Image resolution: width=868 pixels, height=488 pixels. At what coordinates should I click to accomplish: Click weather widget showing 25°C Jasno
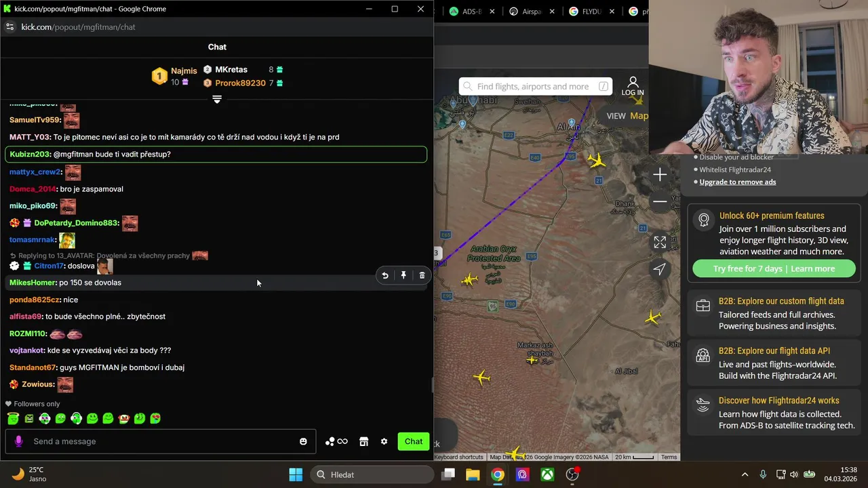click(29, 474)
